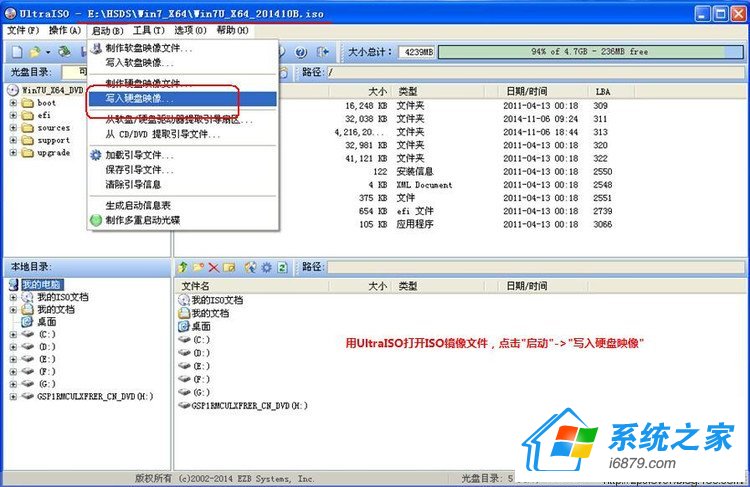
Task: Open the 操作(A) menu
Action: pos(65,30)
